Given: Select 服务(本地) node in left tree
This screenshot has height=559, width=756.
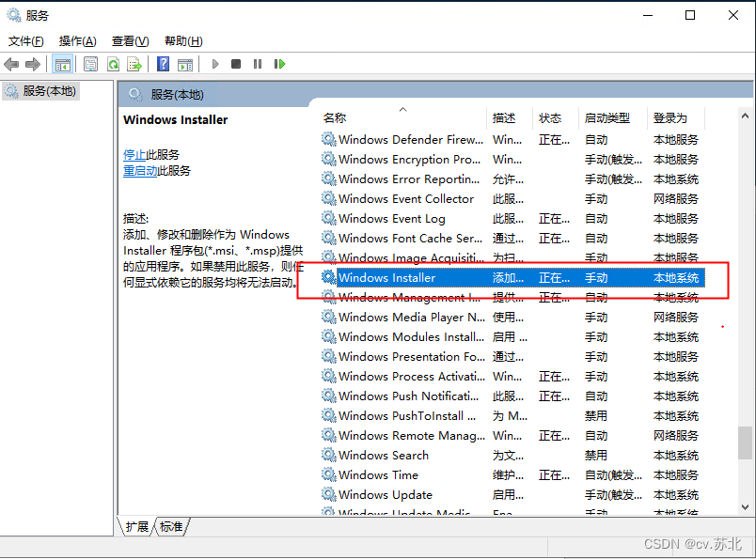Looking at the screenshot, I should tap(41, 90).
